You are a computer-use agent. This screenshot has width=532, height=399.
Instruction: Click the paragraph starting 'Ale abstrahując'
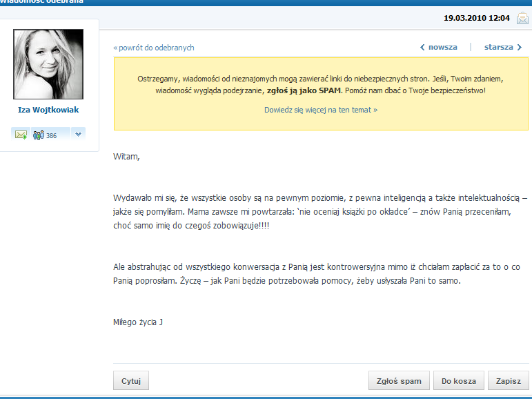coord(316,274)
